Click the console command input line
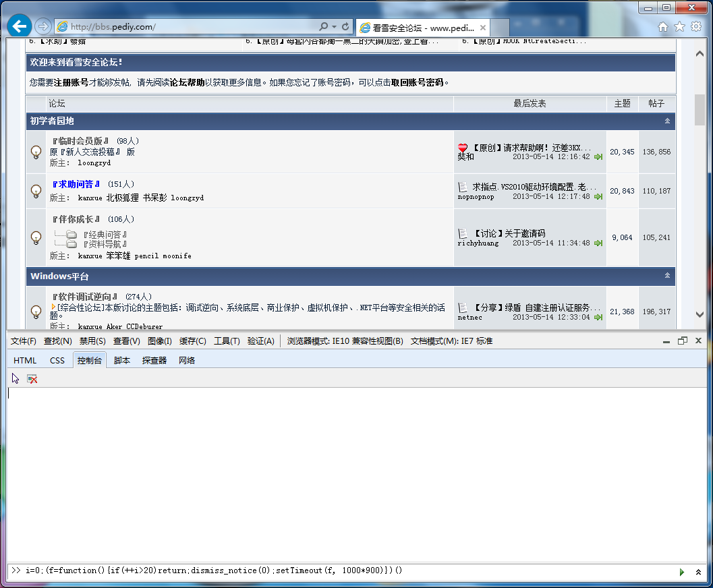The width and height of the screenshot is (713, 588). pyautogui.click(x=341, y=570)
